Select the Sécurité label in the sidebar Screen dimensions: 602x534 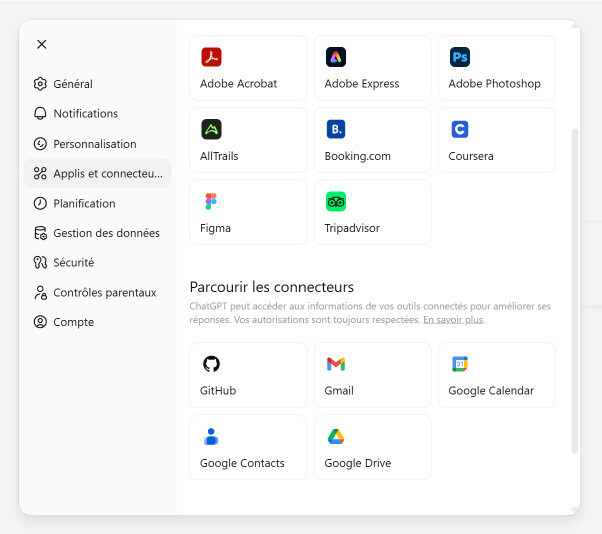click(74, 263)
